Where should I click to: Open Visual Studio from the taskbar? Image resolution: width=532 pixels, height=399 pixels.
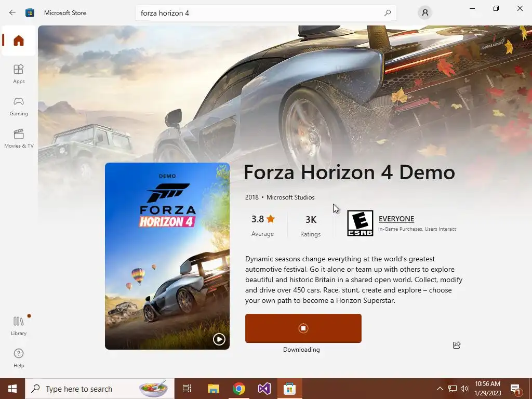264,389
